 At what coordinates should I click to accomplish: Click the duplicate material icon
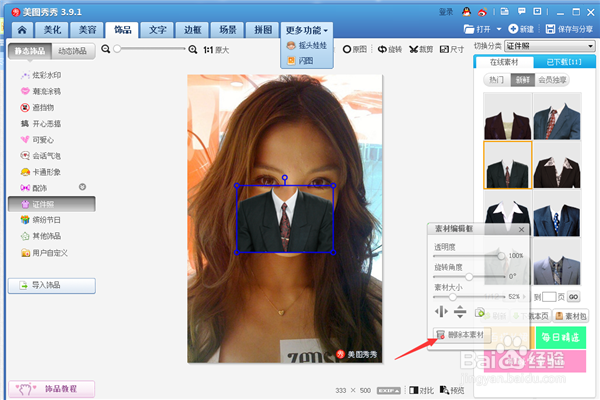point(479,312)
